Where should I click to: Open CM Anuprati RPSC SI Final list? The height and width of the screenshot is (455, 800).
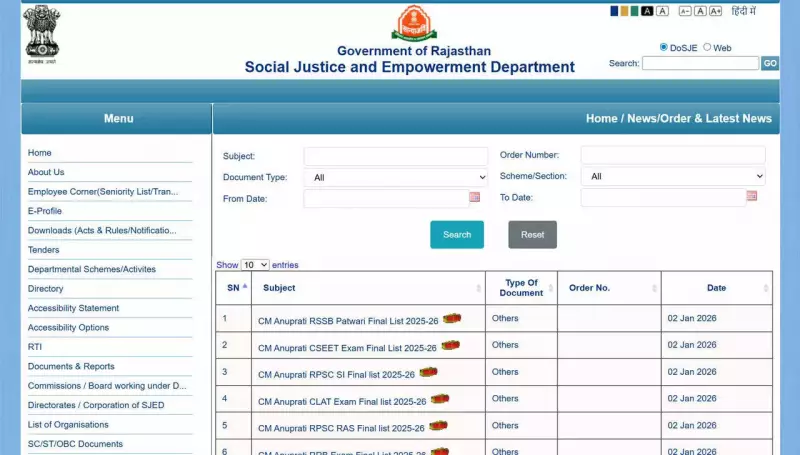(x=336, y=374)
